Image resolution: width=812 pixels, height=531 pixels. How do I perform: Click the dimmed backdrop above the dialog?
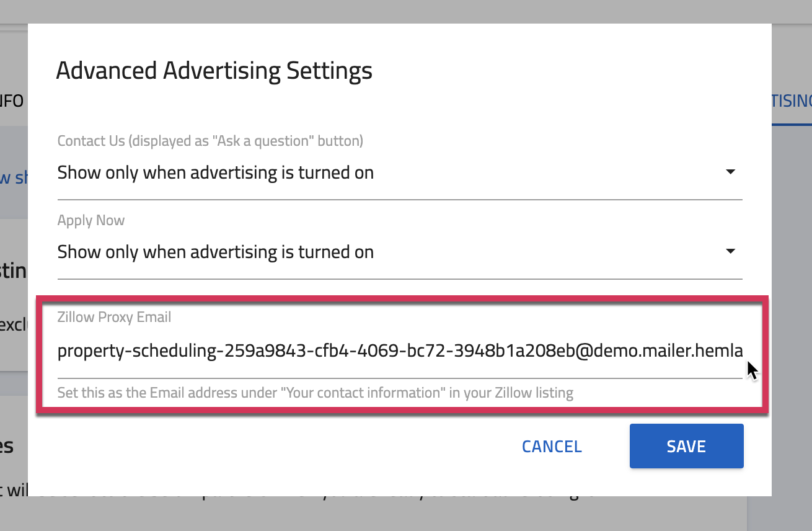[406, 11]
